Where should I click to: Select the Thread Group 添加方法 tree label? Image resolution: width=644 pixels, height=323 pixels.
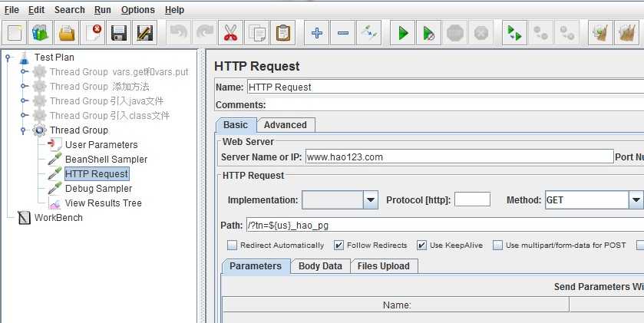click(99, 87)
